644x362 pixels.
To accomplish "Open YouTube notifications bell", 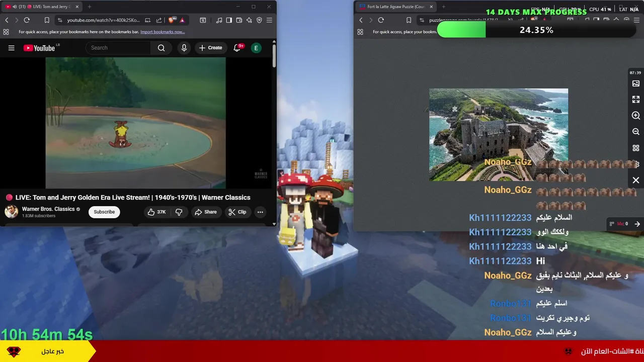I will (237, 48).
